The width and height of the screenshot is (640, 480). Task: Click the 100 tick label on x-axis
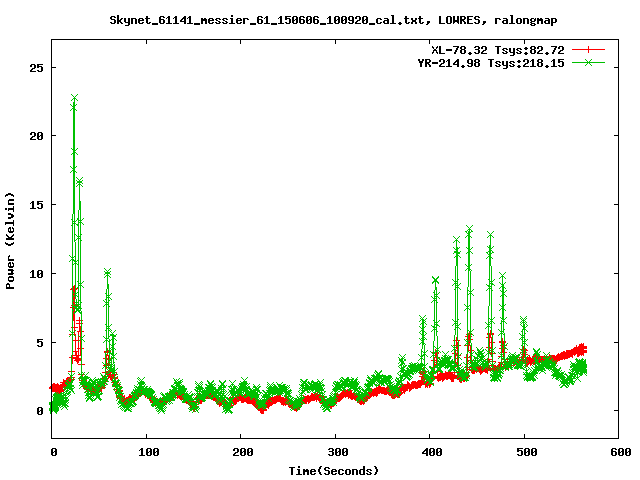coord(147,452)
